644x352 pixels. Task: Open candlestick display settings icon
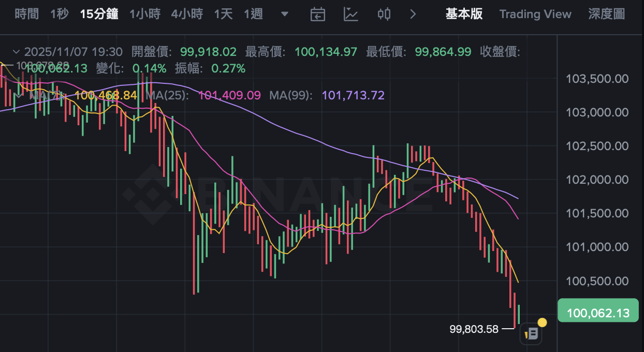click(384, 14)
